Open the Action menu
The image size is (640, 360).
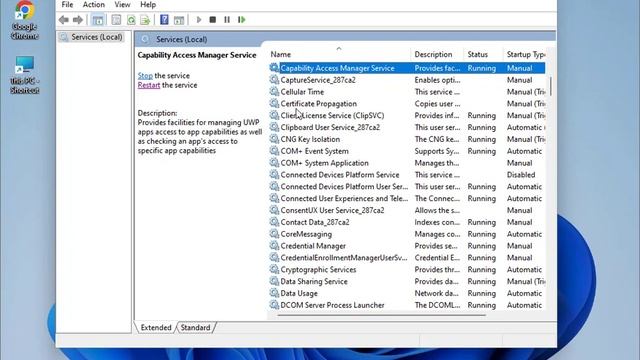pos(93,4)
